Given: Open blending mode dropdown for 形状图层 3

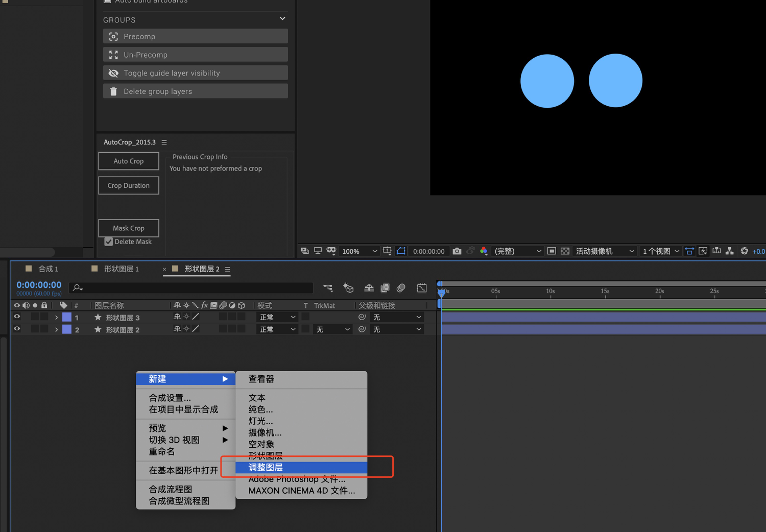Looking at the screenshot, I should [x=277, y=317].
